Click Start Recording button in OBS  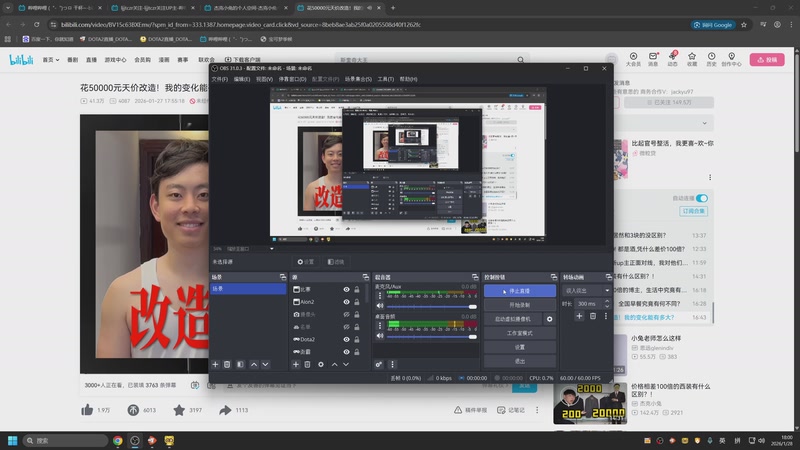[520, 305]
